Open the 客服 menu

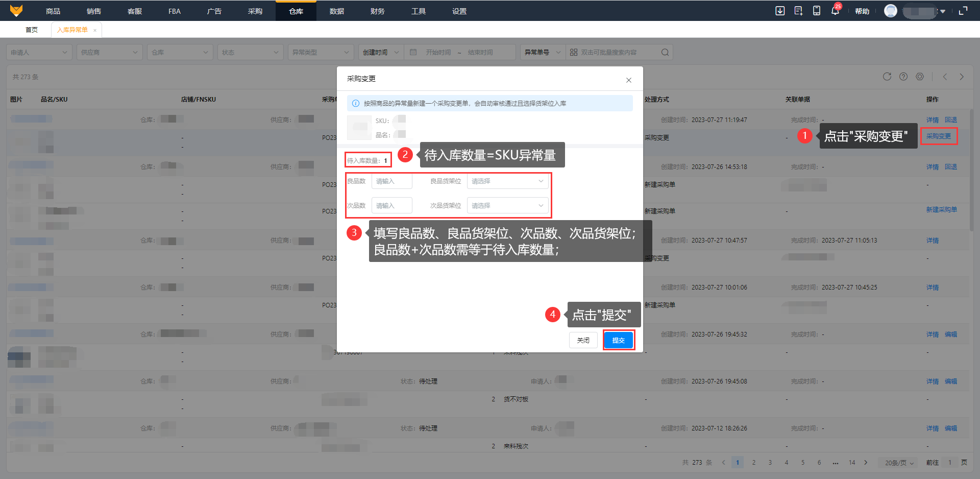[135, 11]
